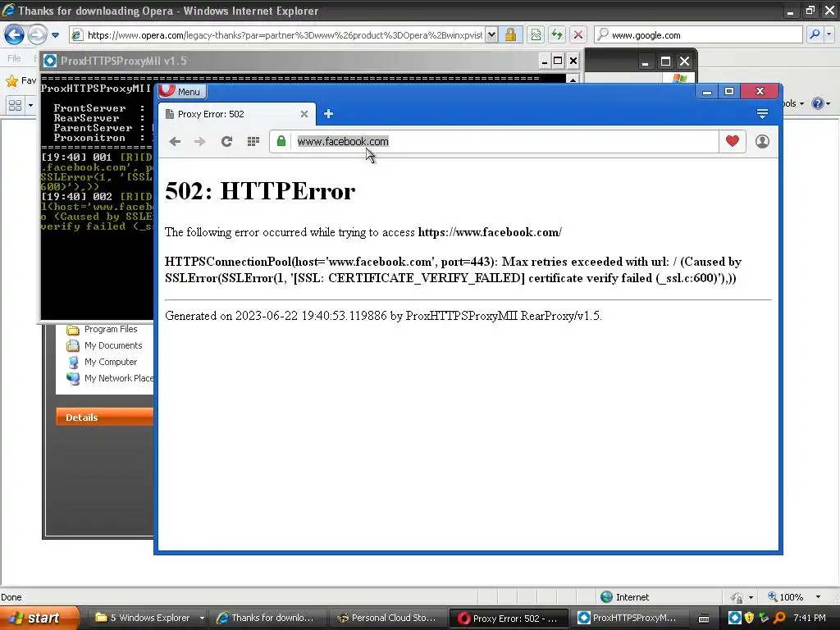Refresh the page in Internet Explorer

(x=557, y=35)
